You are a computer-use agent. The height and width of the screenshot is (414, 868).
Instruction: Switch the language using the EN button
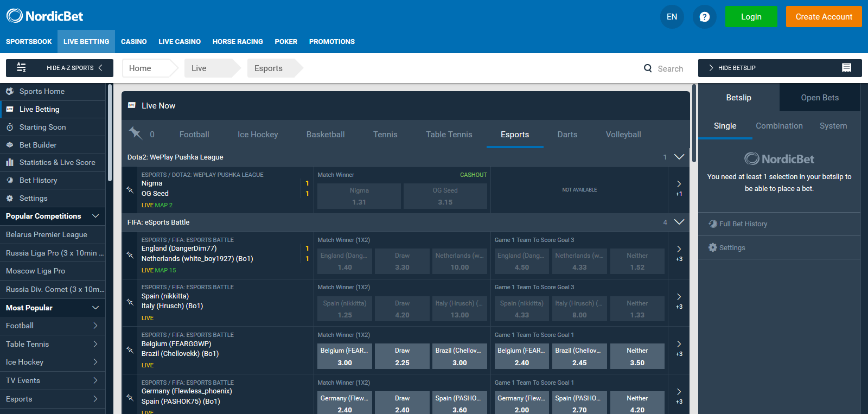(672, 17)
